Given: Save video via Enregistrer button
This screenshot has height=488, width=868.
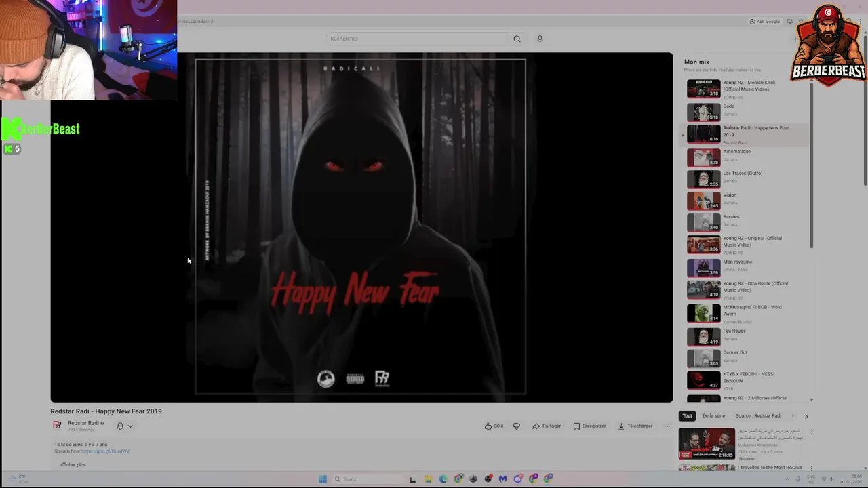Looking at the screenshot, I should pyautogui.click(x=589, y=426).
